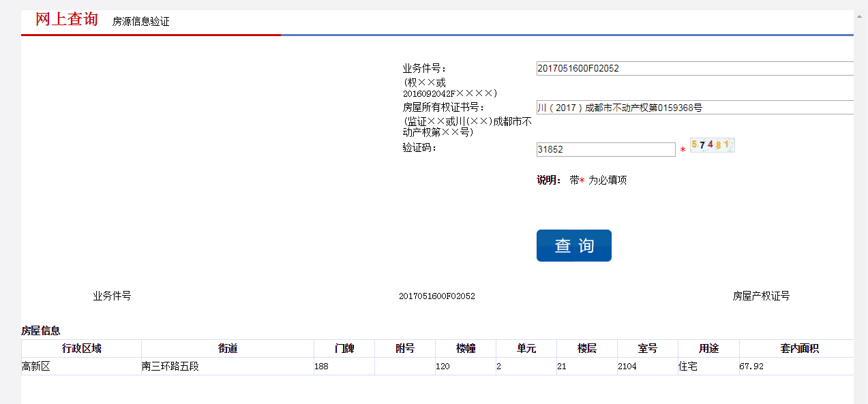Focus the 业务件号 input field at top

pos(694,68)
